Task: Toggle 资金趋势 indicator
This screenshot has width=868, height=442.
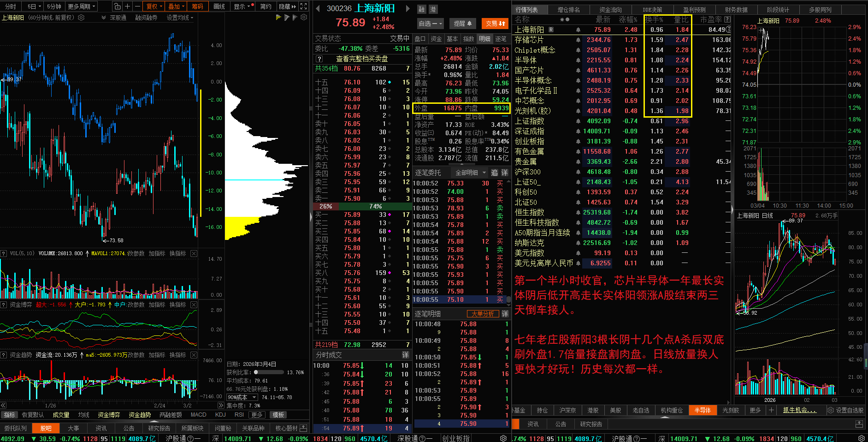Action: (x=140, y=415)
